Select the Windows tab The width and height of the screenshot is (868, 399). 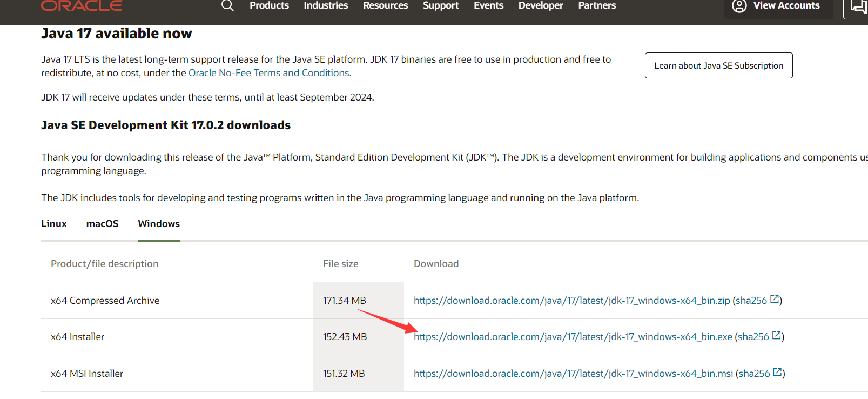[x=159, y=224]
